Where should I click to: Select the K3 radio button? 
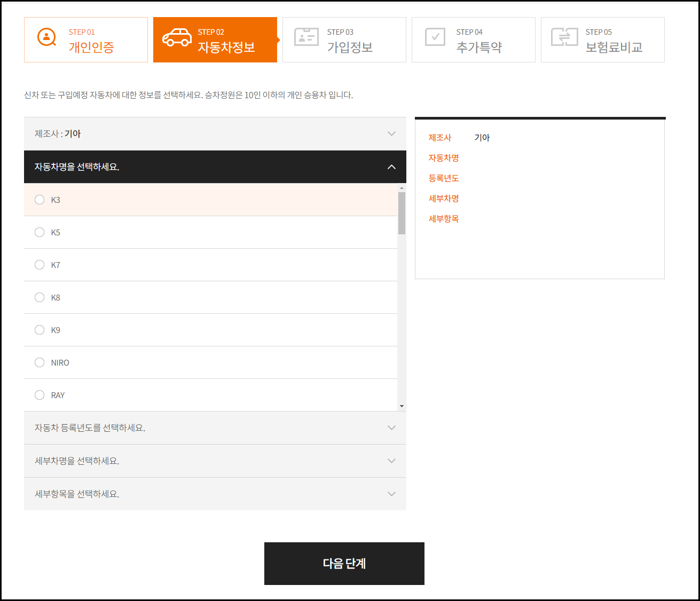pos(40,200)
